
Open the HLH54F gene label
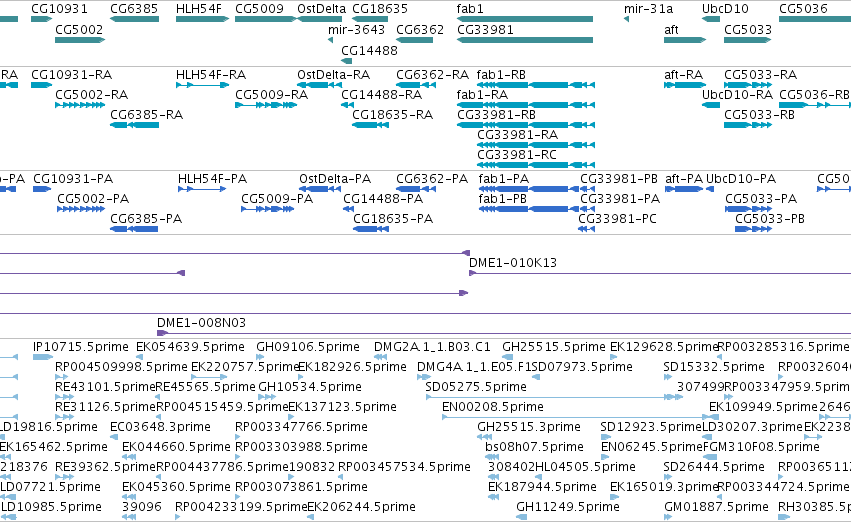(199, 9)
